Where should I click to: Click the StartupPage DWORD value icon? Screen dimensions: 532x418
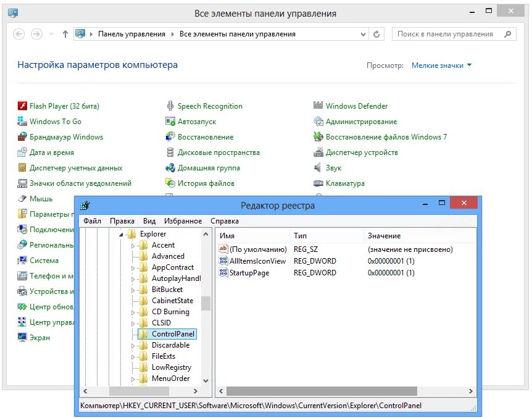pos(223,273)
